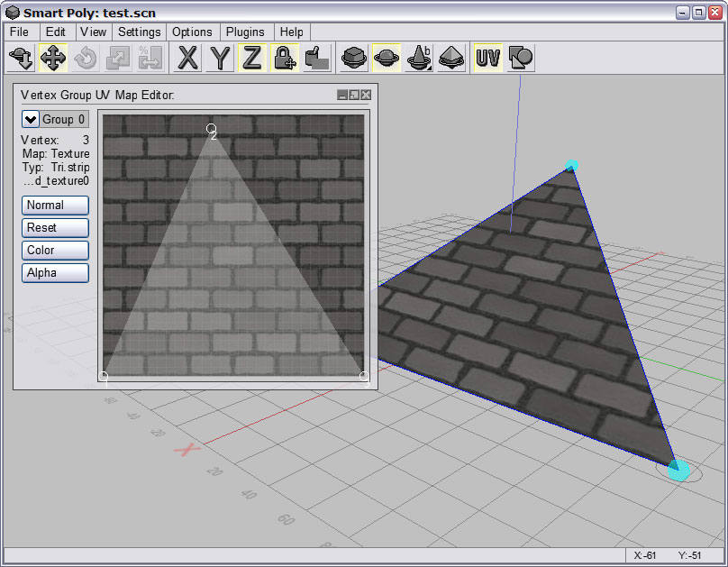This screenshot has width=728, height=567.
Task: Open the Color option in UV editor
Action: [55, 251]
